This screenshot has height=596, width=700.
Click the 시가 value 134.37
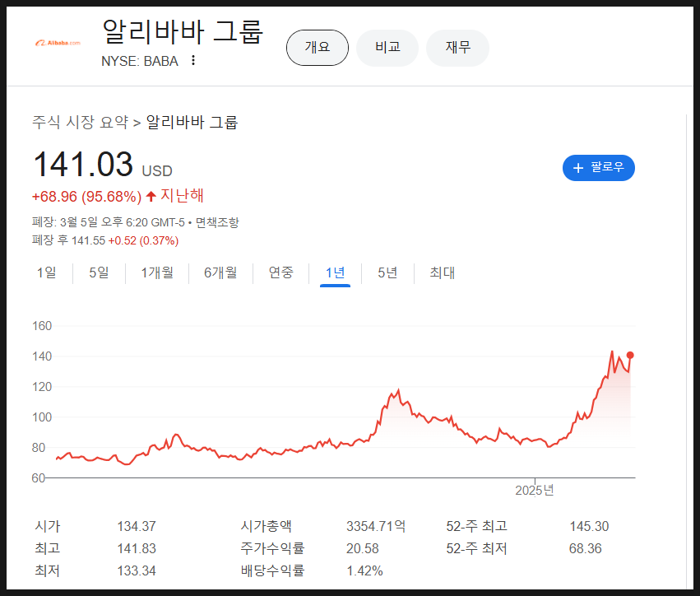coord(137,526)
